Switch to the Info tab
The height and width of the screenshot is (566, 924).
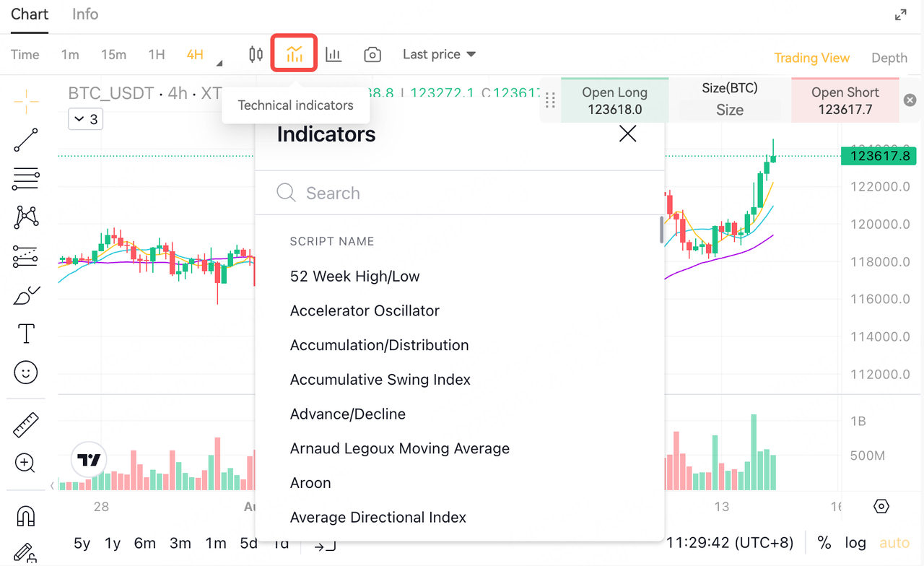point(84,14)
